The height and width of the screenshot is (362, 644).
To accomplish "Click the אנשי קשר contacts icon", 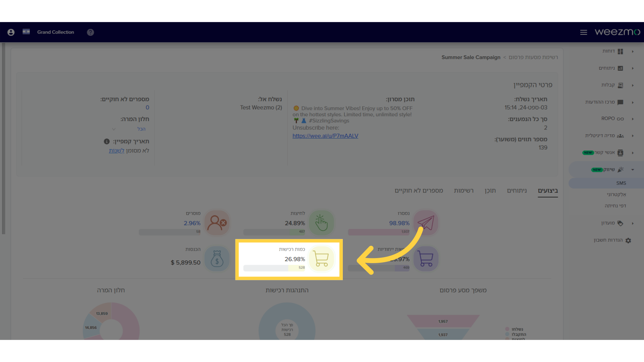I will pyautogui.click(x=620, y=153).
